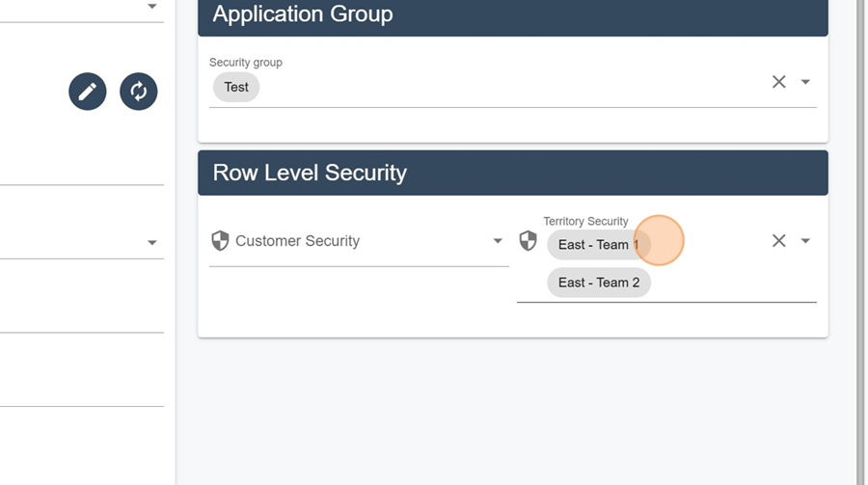Viewport: 868px width, 485px height.
Task: Click the Territory Security label
Action: [585, 222]
